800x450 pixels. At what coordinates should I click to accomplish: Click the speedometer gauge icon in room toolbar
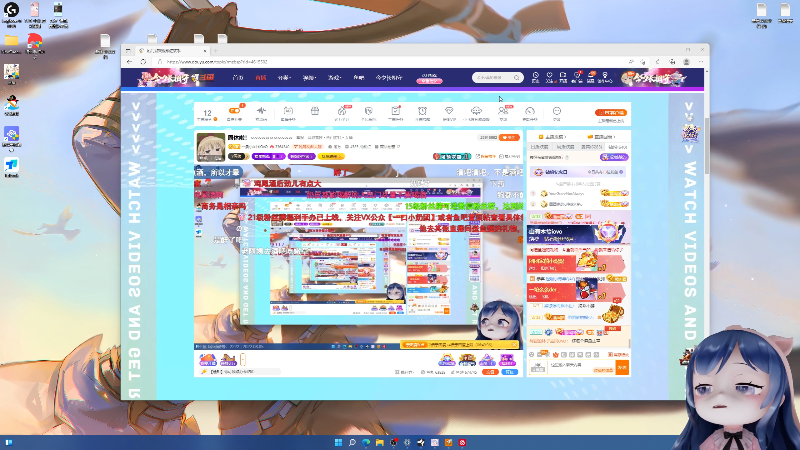tap(530, 110)
